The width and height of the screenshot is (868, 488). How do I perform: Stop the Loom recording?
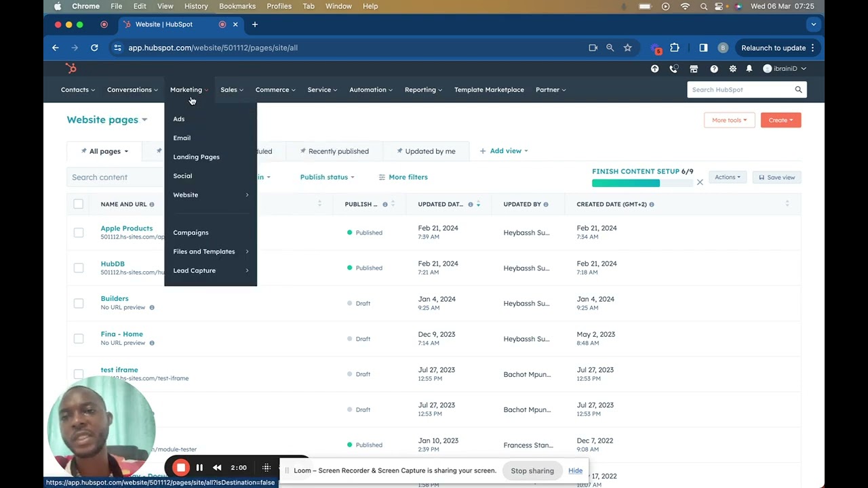pyautogui.click(x=181, y=467)
